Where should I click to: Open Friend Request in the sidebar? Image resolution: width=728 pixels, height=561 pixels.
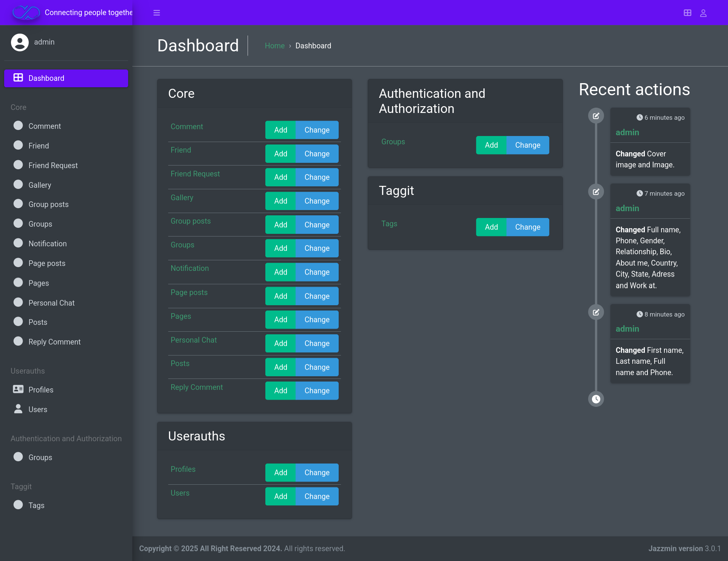tap(53, 165)
